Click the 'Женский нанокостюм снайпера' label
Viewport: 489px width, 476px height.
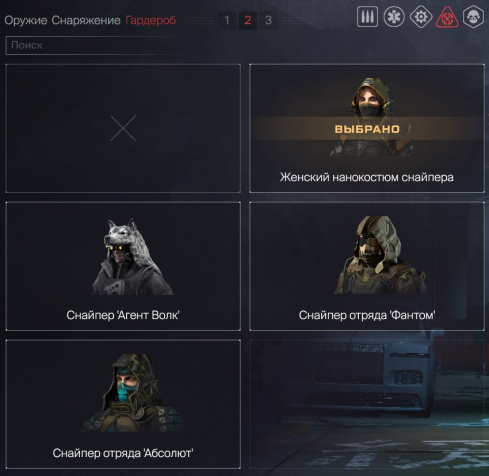click(367, 177)
